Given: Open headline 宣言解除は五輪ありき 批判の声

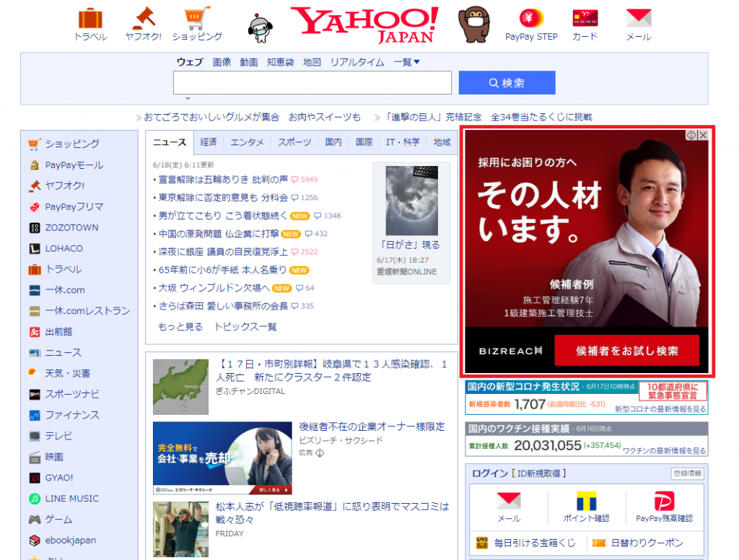Looking at the screenshot, I should click(223, 180).
